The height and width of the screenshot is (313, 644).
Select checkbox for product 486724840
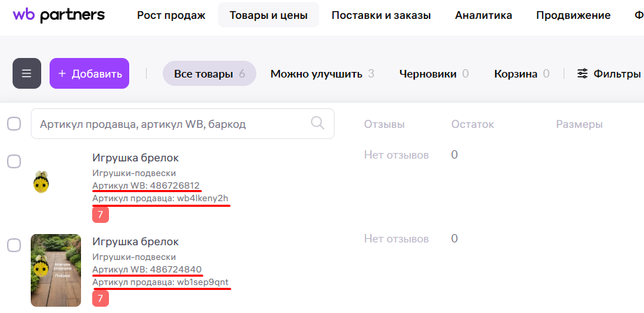tap(14, 245)
